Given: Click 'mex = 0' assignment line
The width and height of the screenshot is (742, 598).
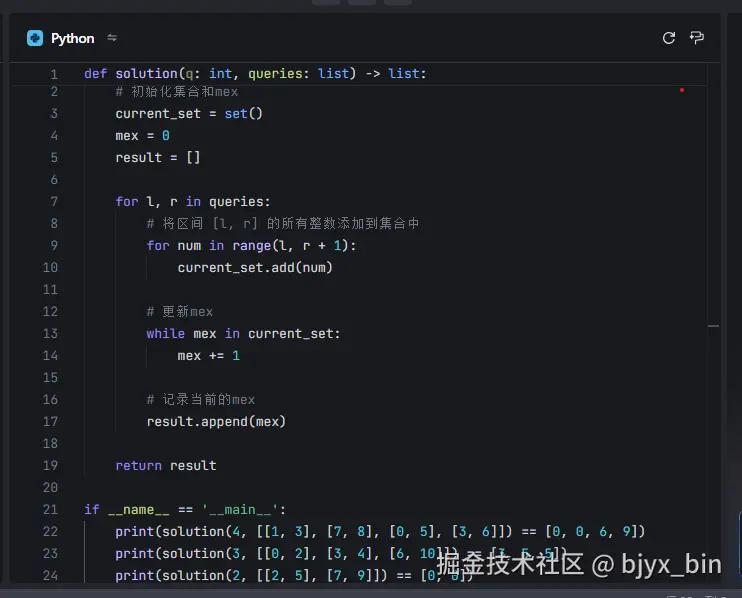Looking at the screenshot, I should [x=142, y=136].
